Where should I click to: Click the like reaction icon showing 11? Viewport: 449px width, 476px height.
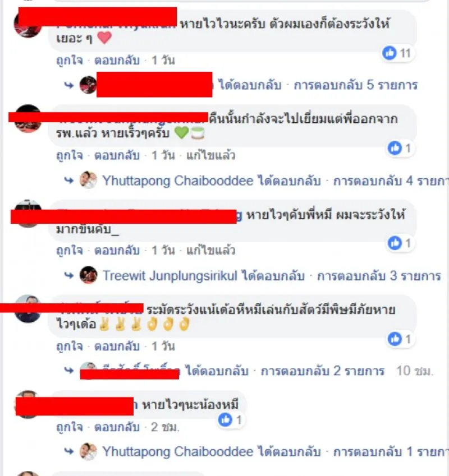(x=390, y=53)
